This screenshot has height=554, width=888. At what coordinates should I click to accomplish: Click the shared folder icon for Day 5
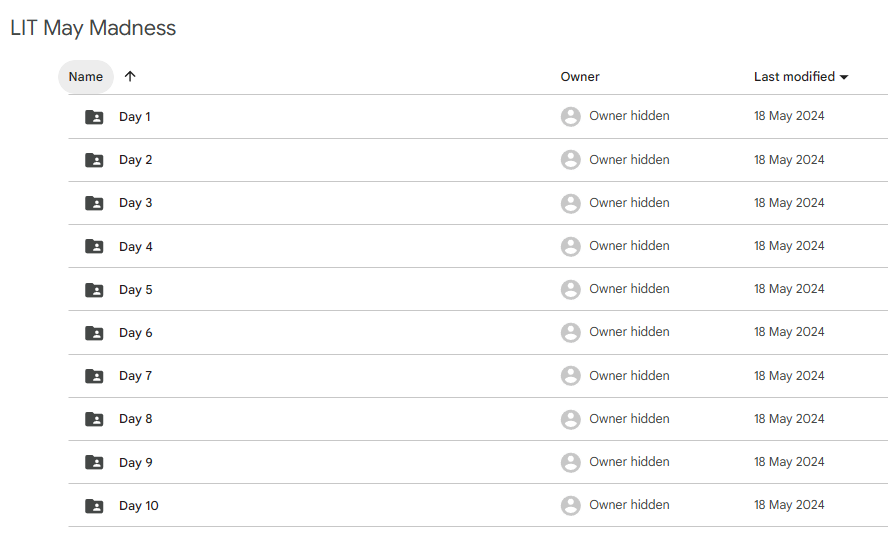pyautogui.click(x=94, y=290)
